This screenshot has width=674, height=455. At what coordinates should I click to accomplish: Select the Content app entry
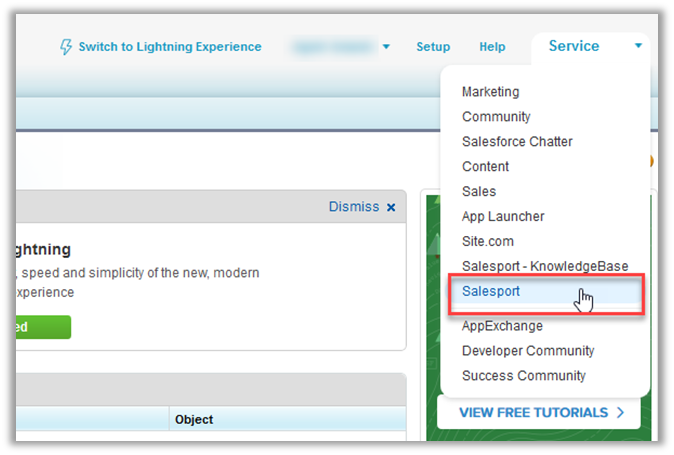(x=485, y=167)
